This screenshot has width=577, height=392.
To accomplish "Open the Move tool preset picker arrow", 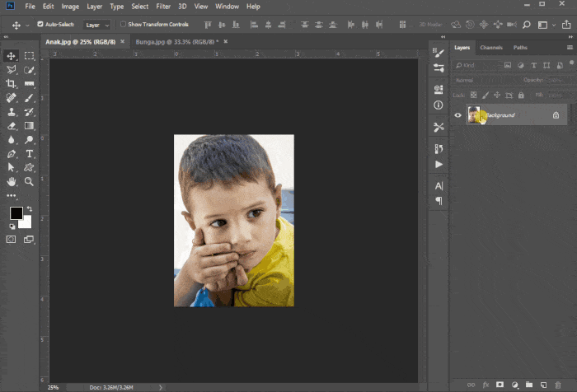I will click(x=27, y=26).
